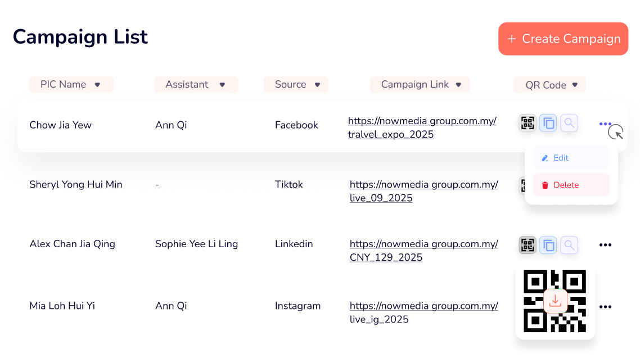Expand the PIC Name column filter
The height and width of the screenshot is (364, 640).
(97, 85)
